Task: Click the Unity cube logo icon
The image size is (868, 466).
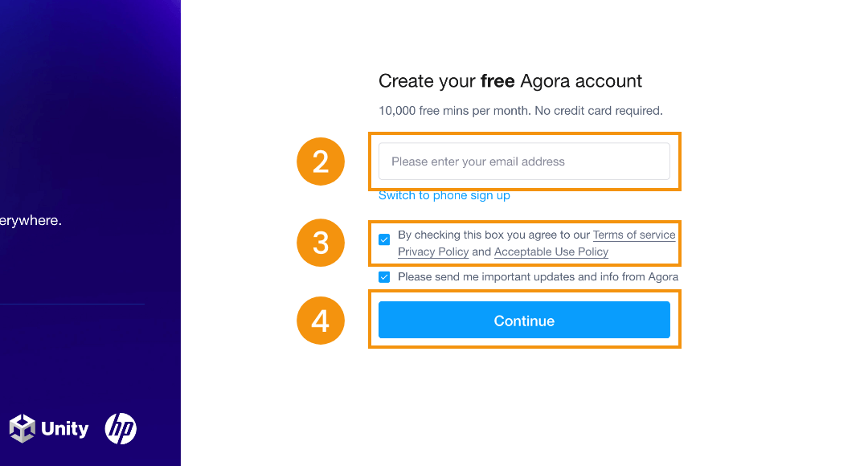Action: [23, 428]
